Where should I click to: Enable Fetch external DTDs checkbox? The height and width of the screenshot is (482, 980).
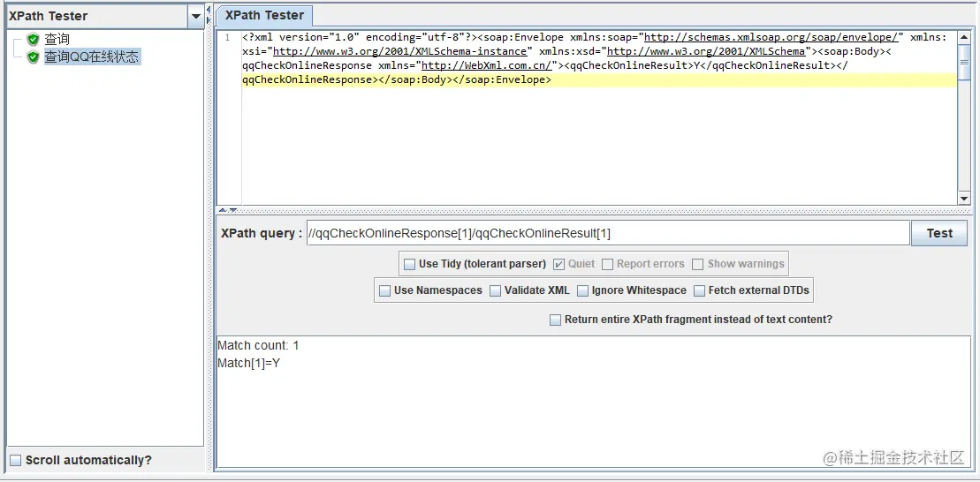pos(699,290)
